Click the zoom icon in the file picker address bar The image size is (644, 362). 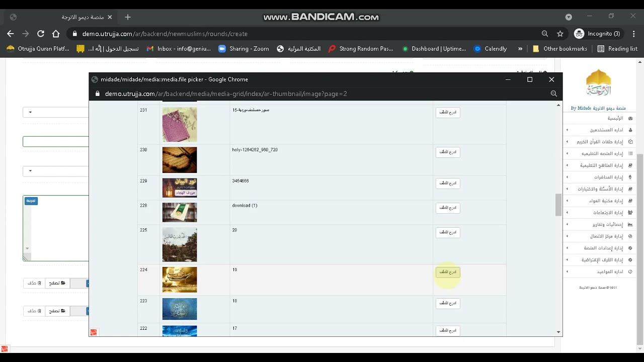[x=554, y=94]
